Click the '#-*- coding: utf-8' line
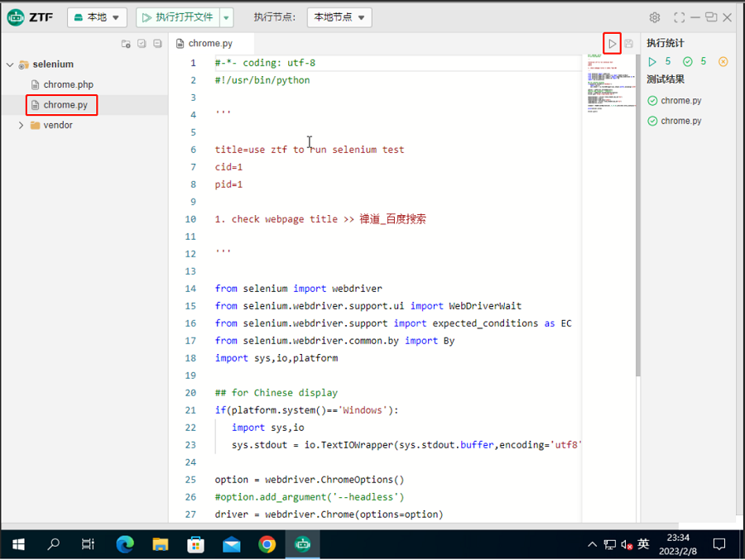Viewport: 745px width, 560px height. coord(265,63)
